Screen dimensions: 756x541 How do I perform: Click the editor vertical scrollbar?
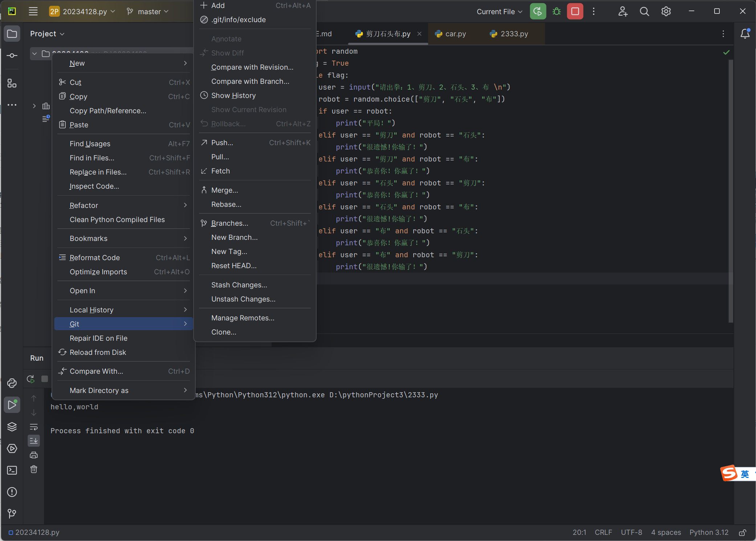click(731, 189)
